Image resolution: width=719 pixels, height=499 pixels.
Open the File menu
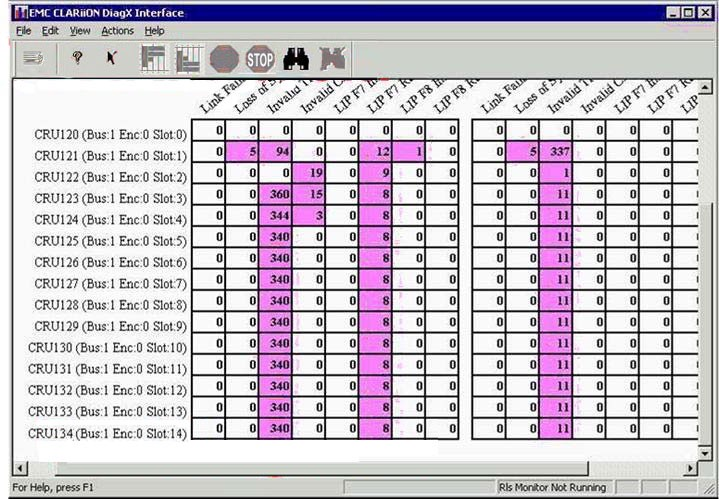coord(23,31)
